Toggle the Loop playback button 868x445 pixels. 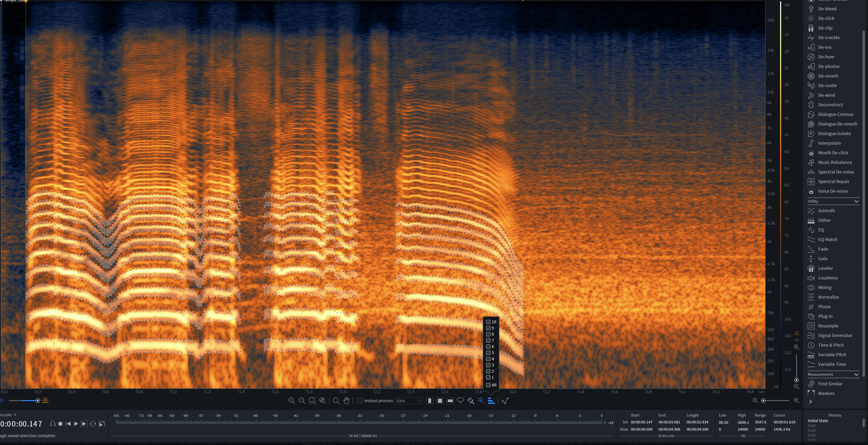tap(93, 424)
